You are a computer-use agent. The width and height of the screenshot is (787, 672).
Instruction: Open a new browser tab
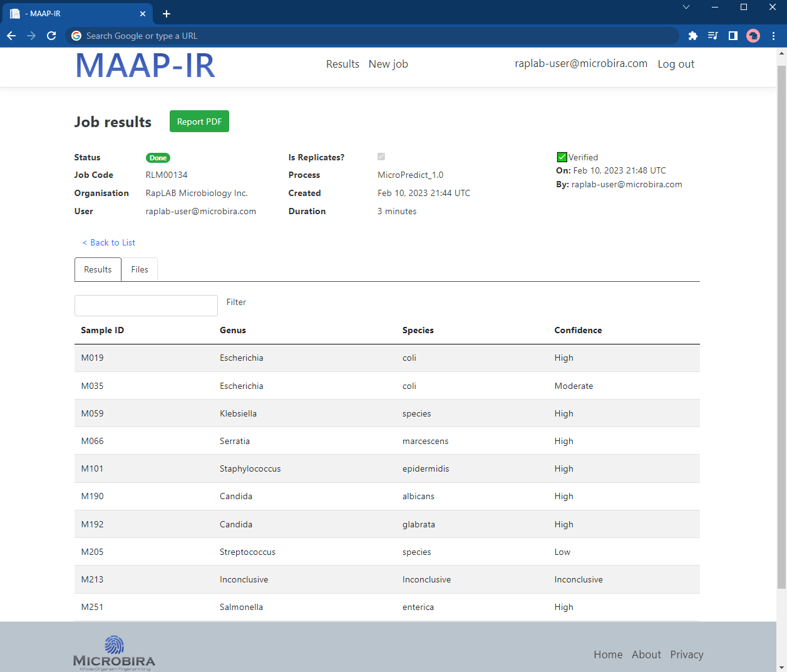click(x=167, y=14)
